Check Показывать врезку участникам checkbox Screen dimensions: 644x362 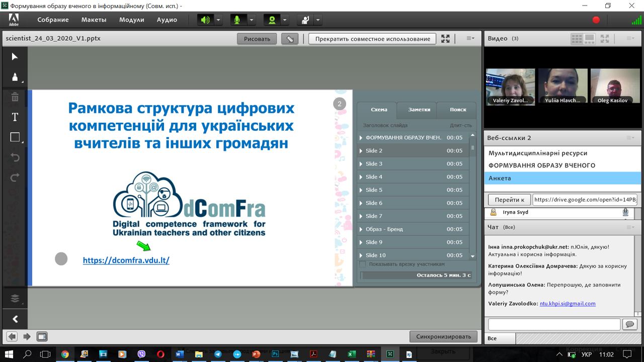(363, 264)
